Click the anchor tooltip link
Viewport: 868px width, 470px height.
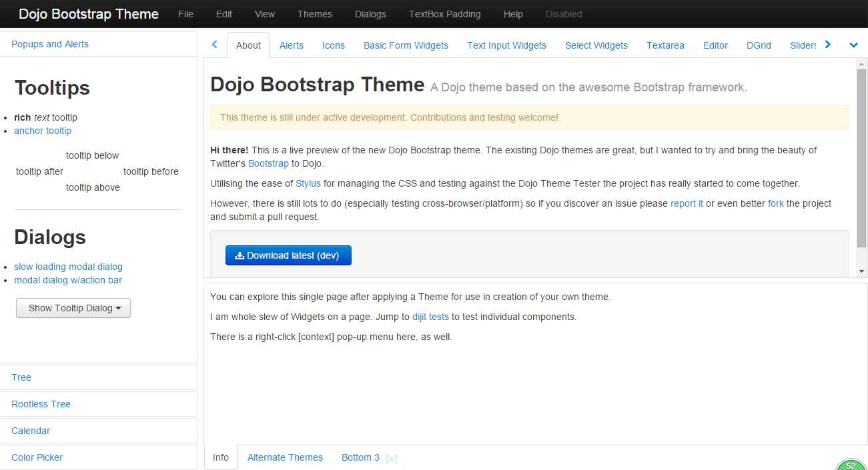pos(43,131)
